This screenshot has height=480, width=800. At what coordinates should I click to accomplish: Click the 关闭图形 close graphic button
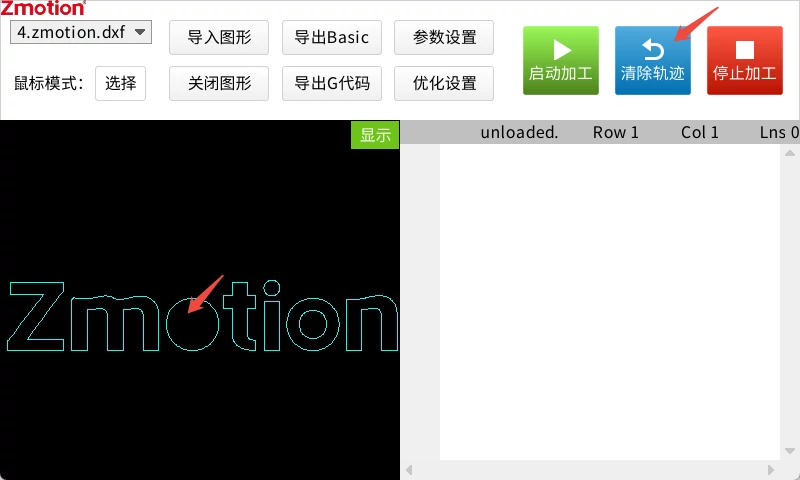click(219, 83)
